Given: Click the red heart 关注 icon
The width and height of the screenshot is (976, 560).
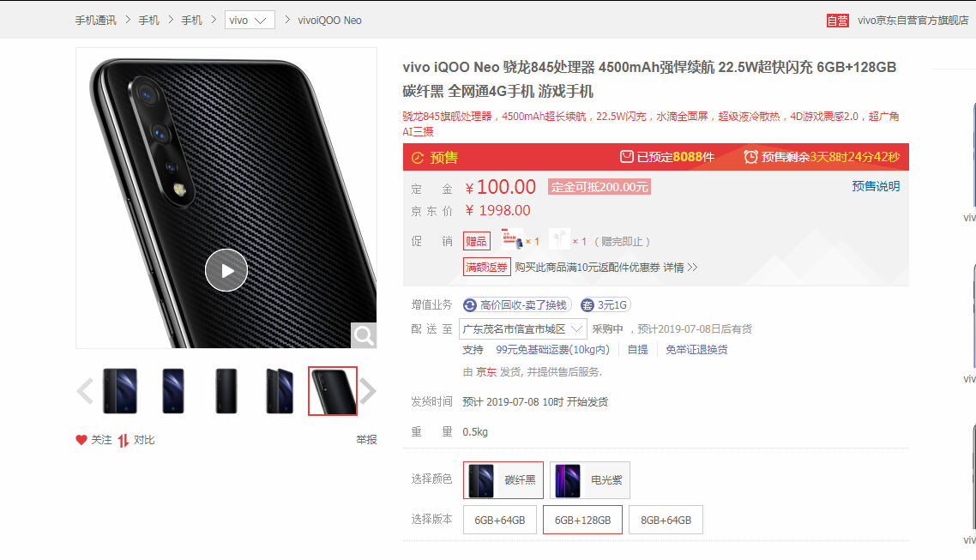Looking at the screenshot, I should 81,440.
